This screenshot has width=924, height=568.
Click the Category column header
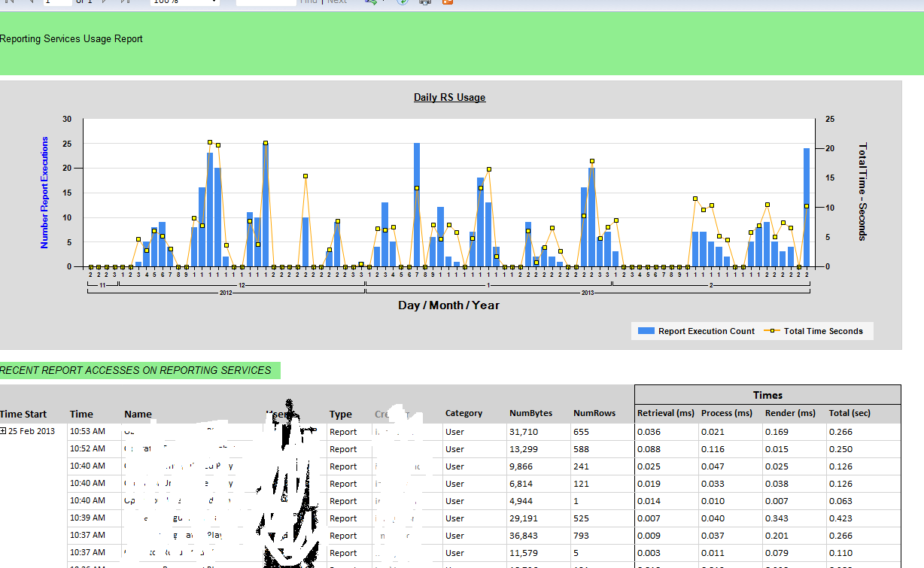pos(464,413)
